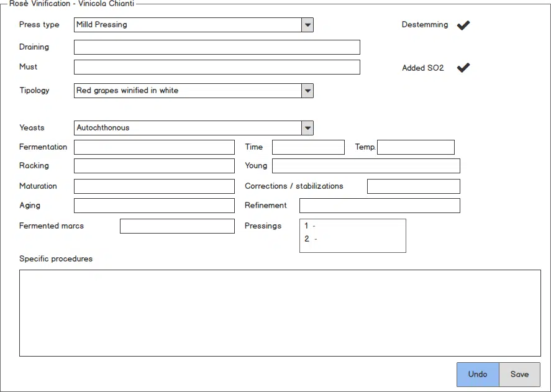Click into the Fermentation field
Image resolution: width=551 pixels, height=392 pixels.
[154, 147]
